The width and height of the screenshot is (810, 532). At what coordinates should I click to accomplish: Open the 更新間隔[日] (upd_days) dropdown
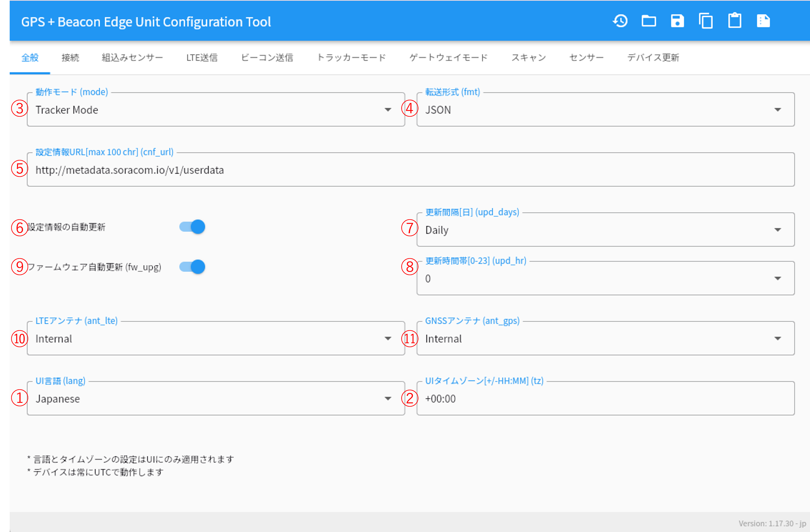[605, 229]
